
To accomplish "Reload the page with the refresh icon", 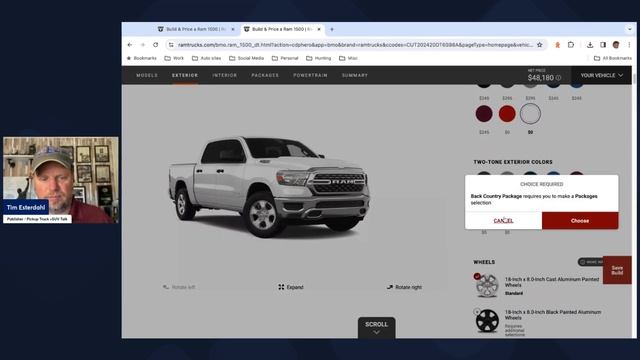I will [156, 45].
